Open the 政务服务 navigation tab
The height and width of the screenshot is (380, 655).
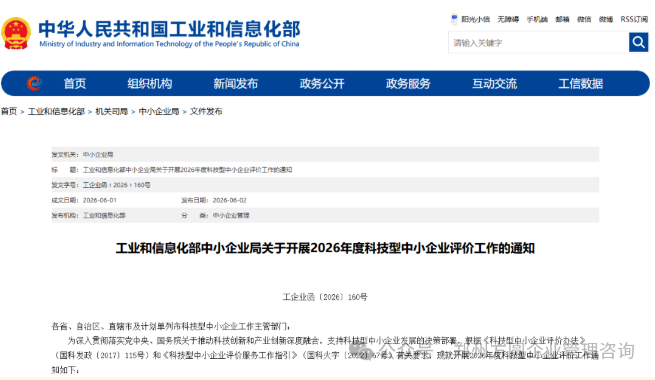[x=408, y=84]
